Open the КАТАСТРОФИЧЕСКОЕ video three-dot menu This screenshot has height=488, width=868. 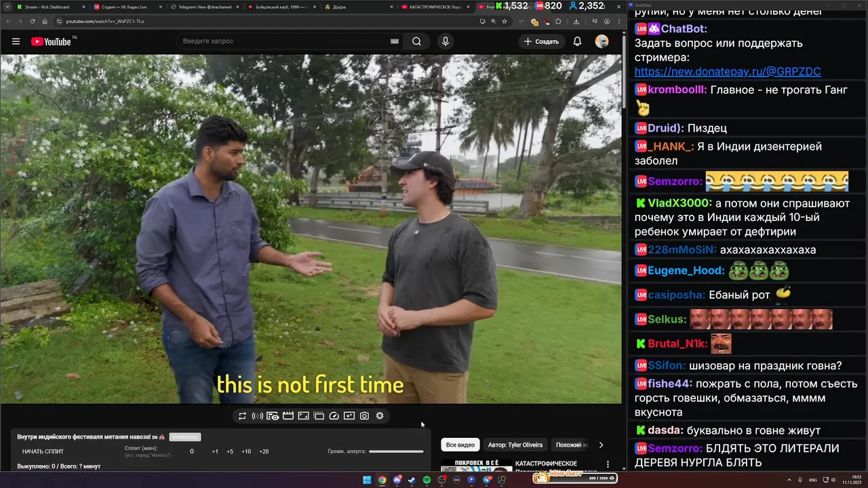[x=608, y=465]
